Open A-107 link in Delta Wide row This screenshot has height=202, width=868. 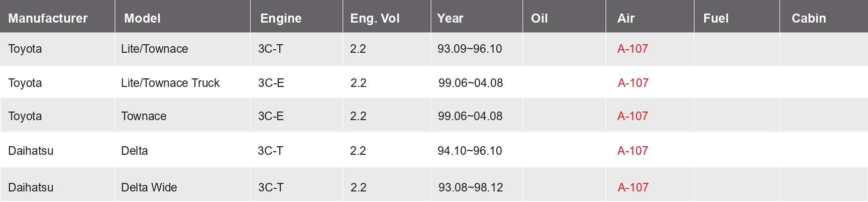pos(633,187)
